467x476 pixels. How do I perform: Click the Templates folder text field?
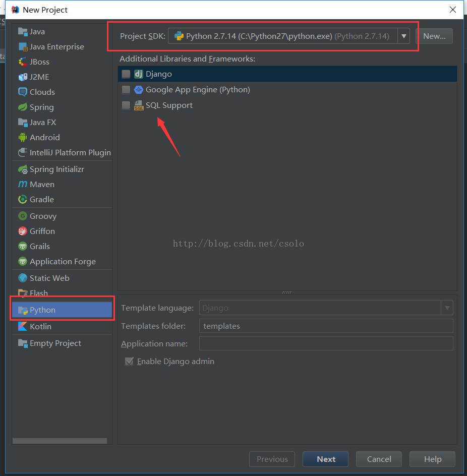coord(326,326)
